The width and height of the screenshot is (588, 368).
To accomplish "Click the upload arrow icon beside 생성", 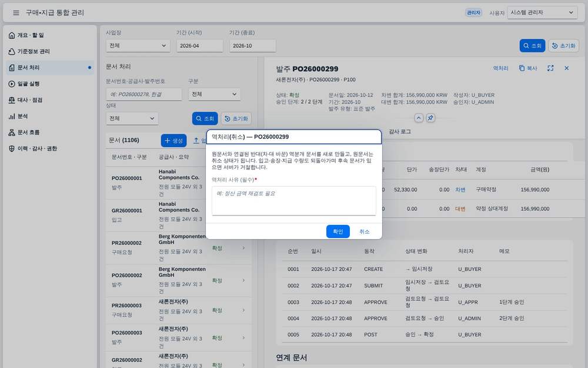I will (x=196, y=141).
